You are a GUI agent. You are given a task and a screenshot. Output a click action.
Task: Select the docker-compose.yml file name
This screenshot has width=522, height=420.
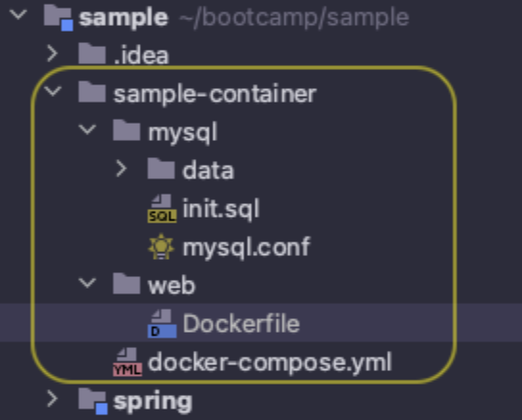tap(271, 362)
